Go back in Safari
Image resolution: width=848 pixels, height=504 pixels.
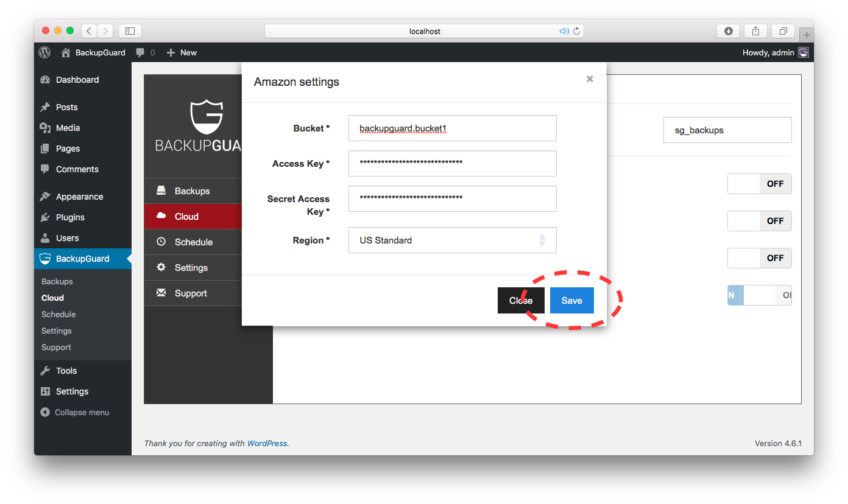[x=89, y=30]
